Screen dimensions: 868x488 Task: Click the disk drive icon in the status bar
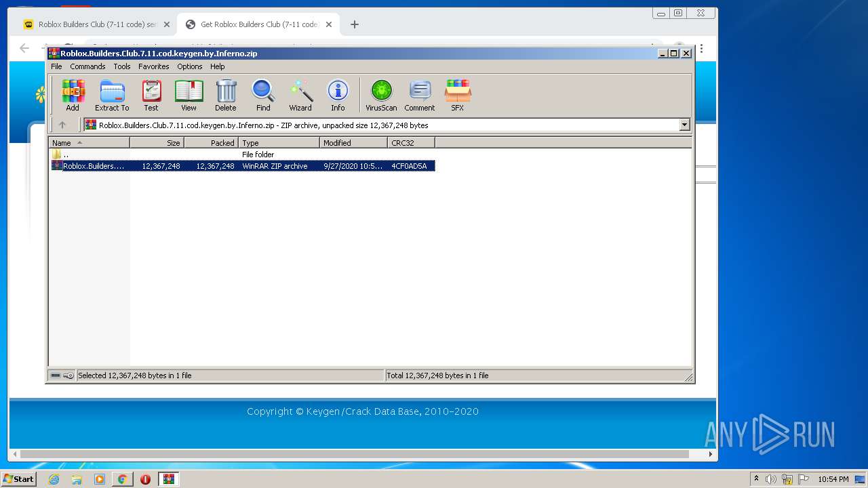[x=56, y=375]
